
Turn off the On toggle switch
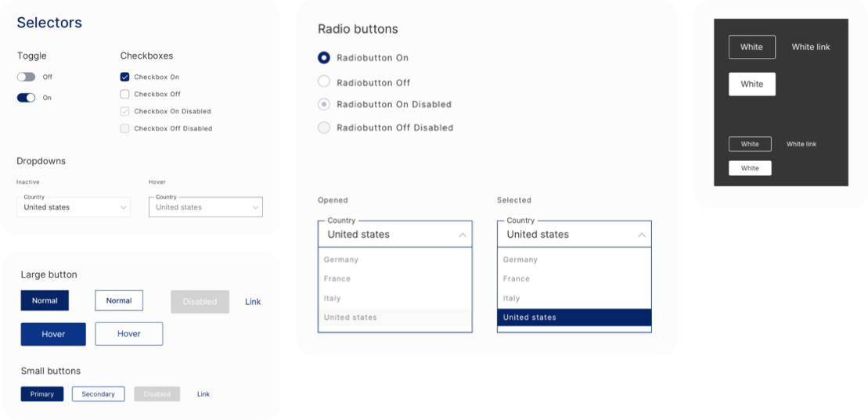[26, 98]
